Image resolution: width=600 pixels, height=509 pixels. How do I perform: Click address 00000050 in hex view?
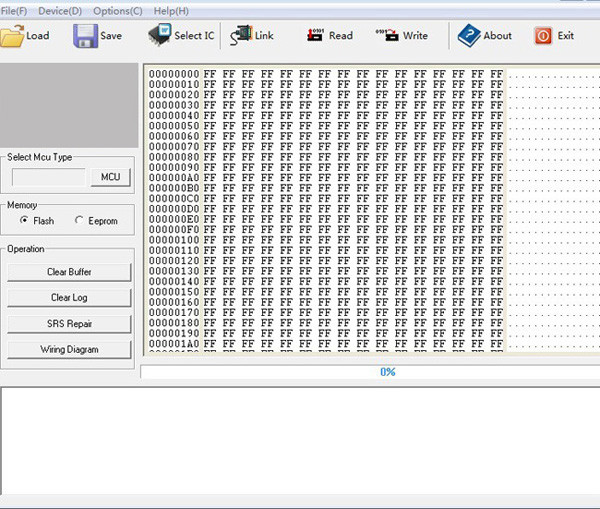174,126
